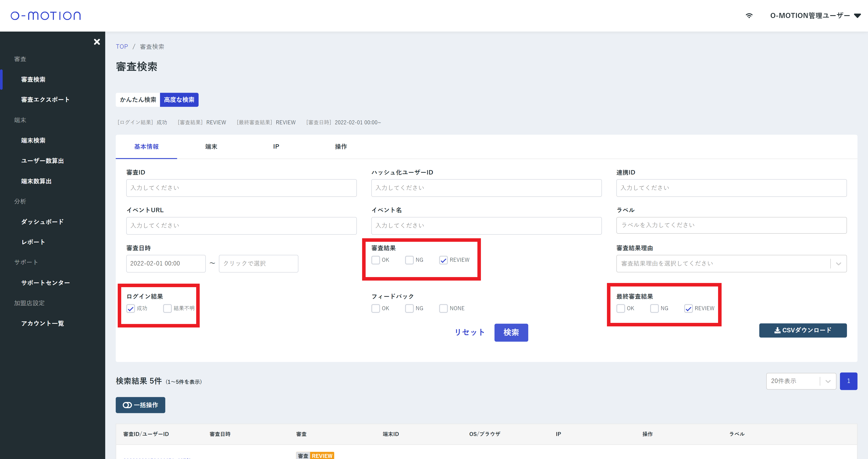Close the sidebar with the X icon

97,42
